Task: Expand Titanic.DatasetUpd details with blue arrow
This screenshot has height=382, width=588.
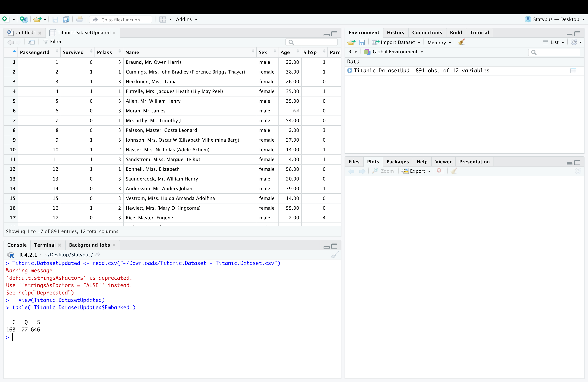Action: (350, 71)
